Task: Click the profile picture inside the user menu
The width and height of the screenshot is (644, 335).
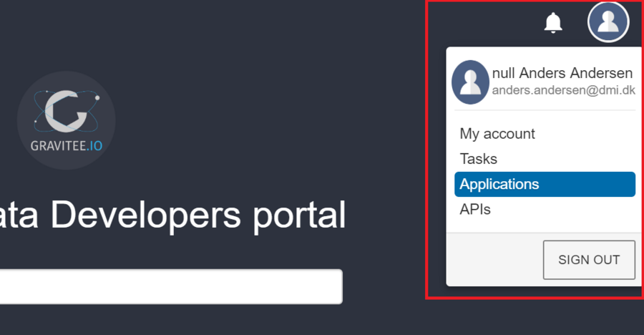Action: tap(470, 82)
